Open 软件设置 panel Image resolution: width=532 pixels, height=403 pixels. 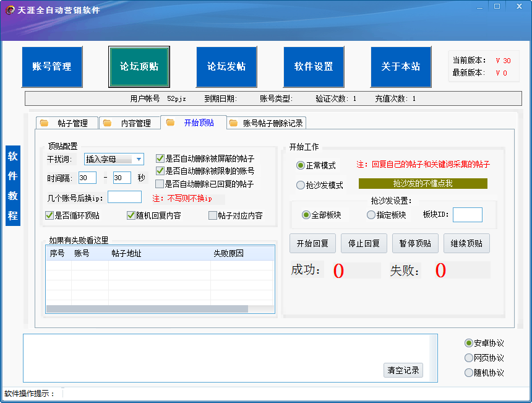click(x=314, y=67)
